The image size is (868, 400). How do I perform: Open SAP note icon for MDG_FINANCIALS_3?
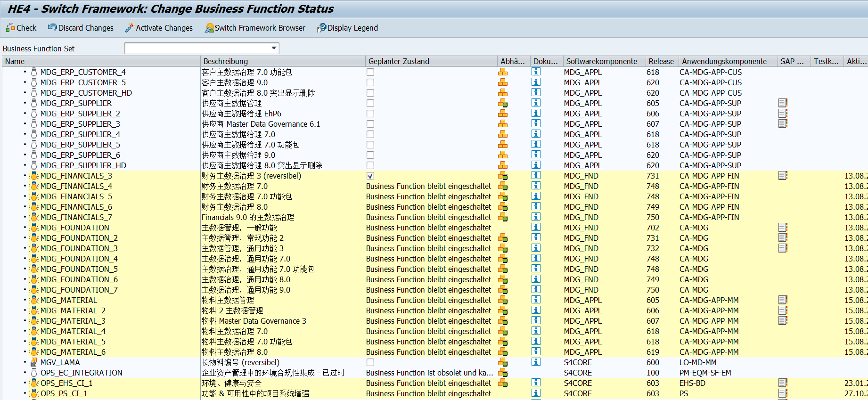coord(783,175)
